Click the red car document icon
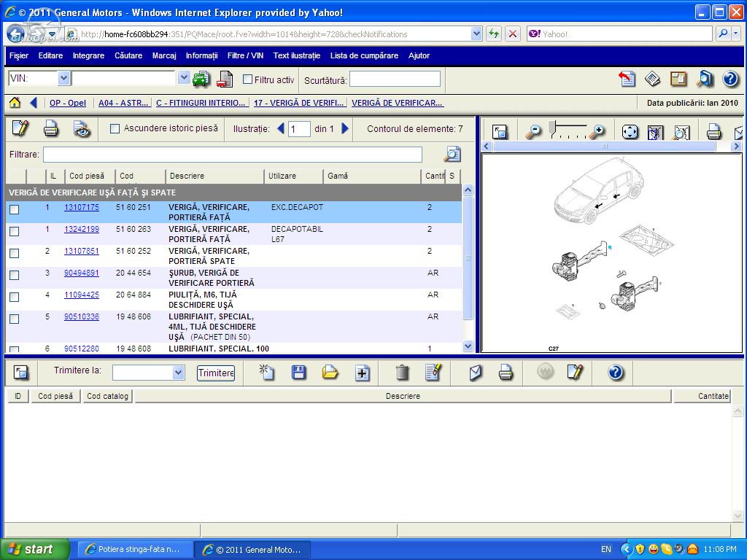The height and width of the screenshot is (560, 747). point(225,79)
